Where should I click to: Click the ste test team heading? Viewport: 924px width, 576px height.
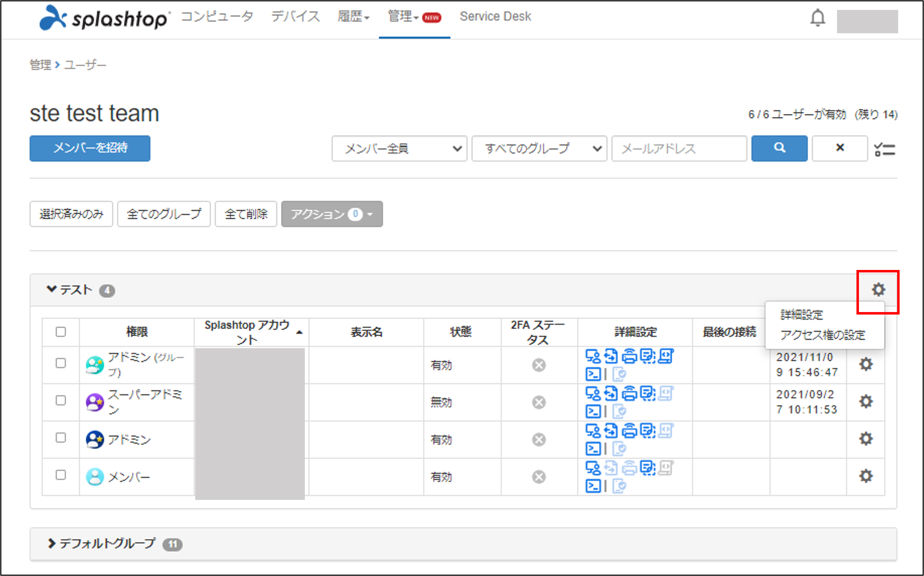[94, 114]
